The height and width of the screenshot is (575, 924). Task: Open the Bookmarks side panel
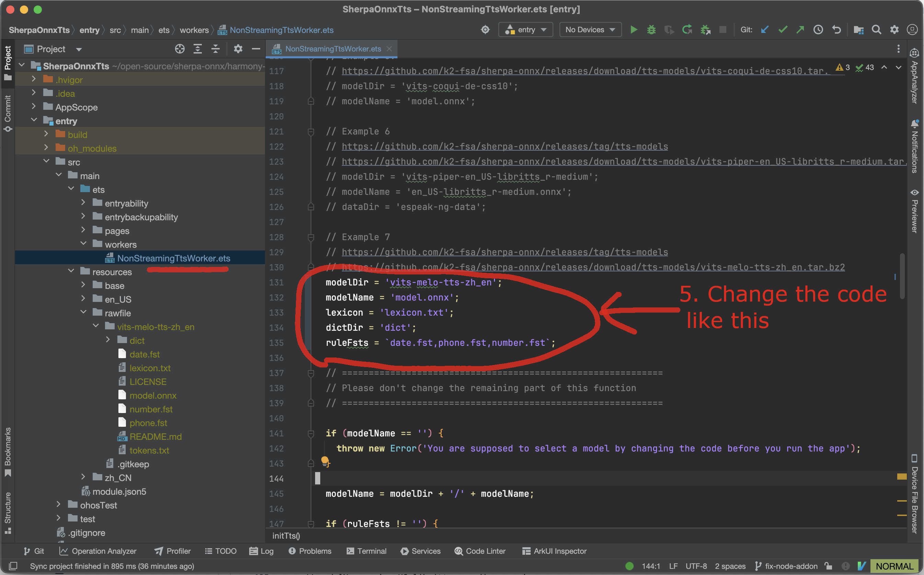click(8, 452)
